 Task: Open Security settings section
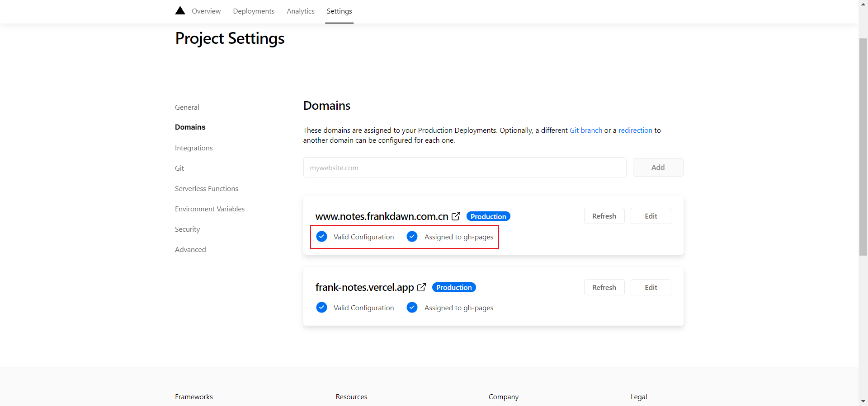pos(187,229)
